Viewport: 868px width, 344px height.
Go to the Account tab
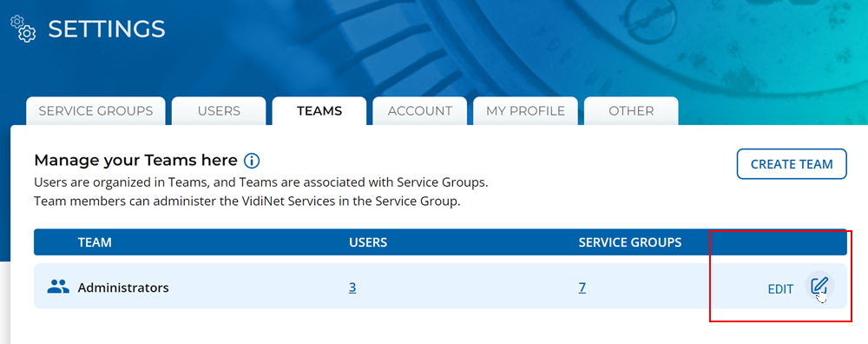point(419,111)
